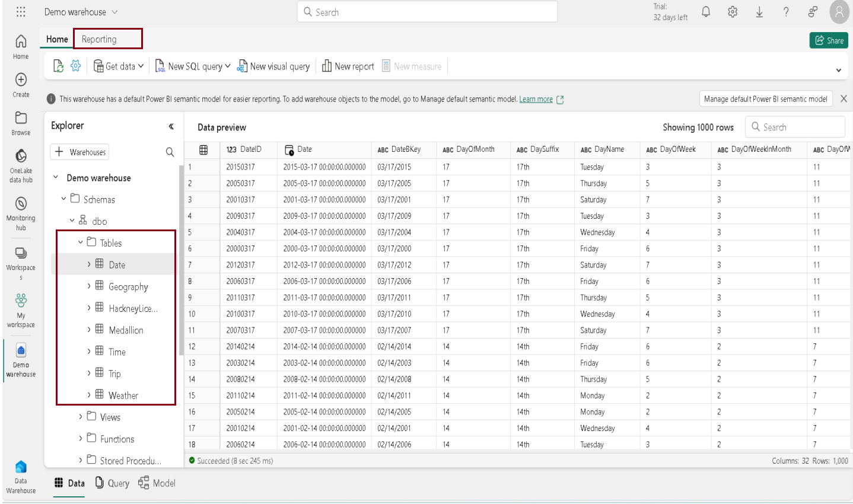853x504 pixels.
Task: Switch to the Model view tab
Action: click(x=157, y=483)
